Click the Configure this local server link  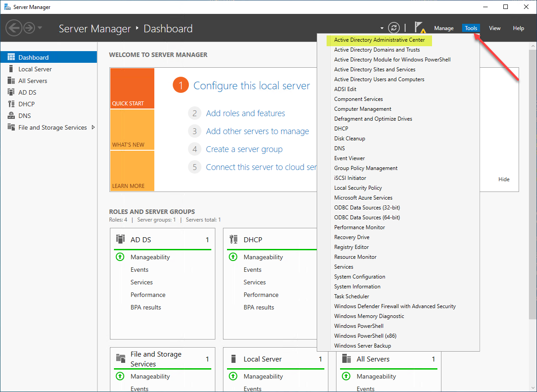(252, 86)
